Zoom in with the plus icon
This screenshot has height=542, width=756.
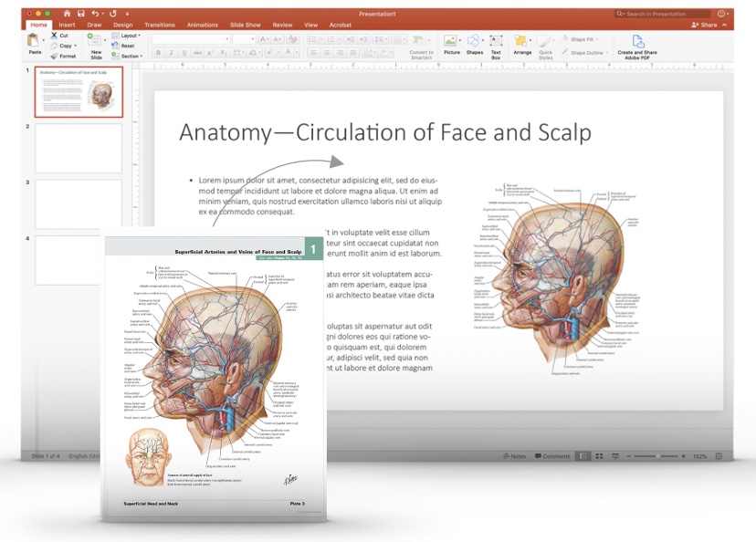[x=683, y=455]
